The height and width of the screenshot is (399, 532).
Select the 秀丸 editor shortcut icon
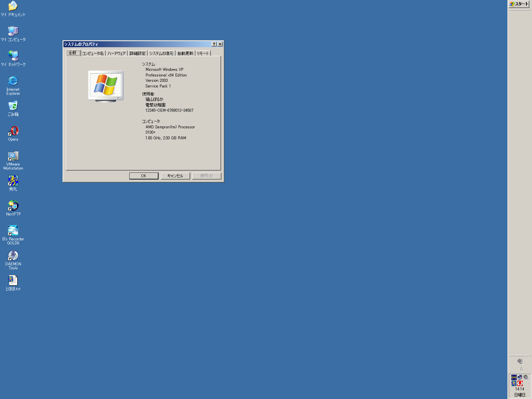[x=13, y=183]
